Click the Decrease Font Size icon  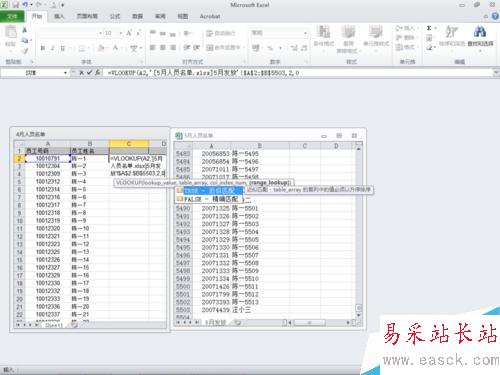pos(138,33)
